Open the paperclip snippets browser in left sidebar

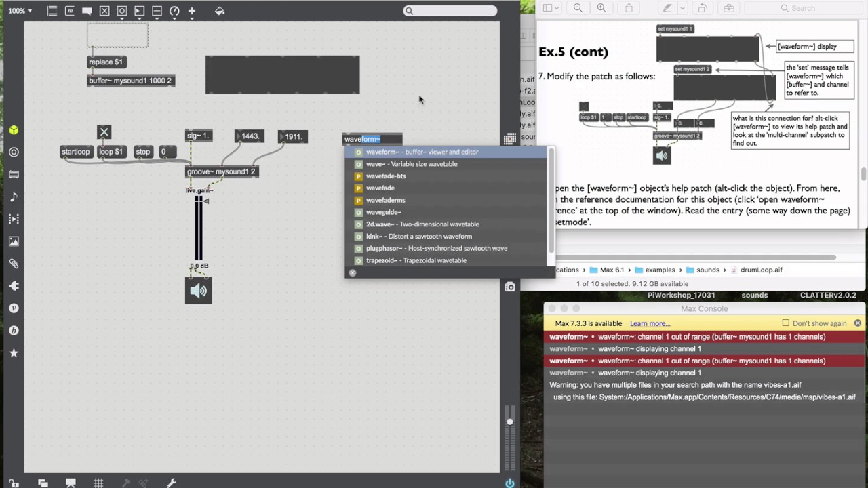pyautogui.click(x=14, y=264)
